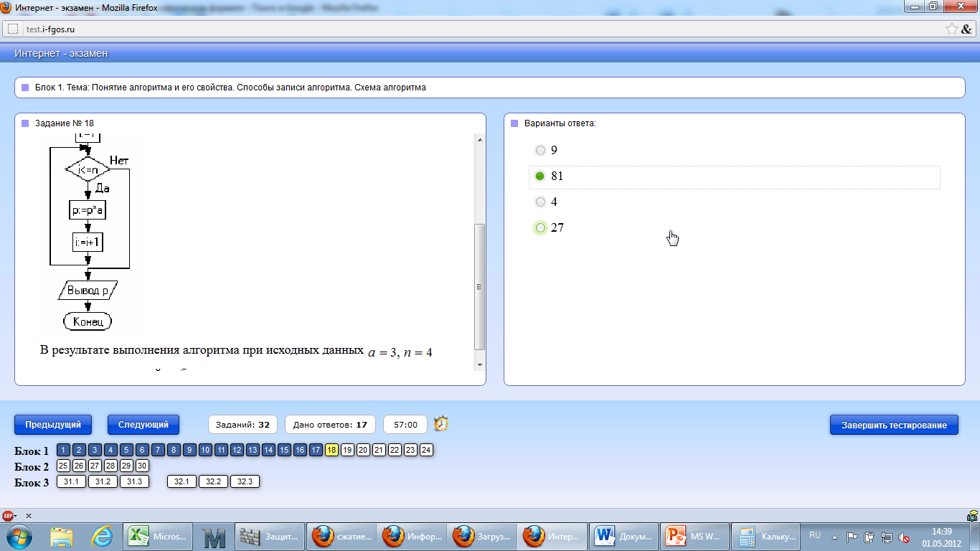Go to question 1 in Блок 1
This screenshot has width=980, height=551.
(x=63, y=450)
